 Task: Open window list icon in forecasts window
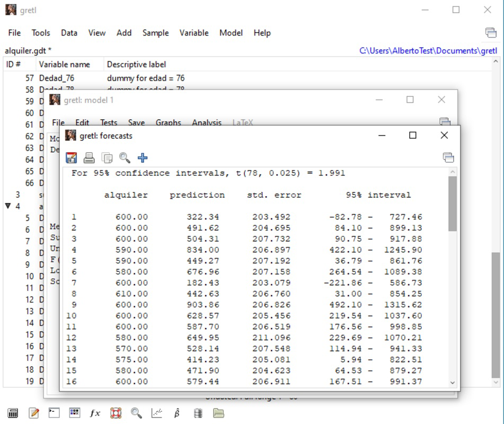[x=448, y=157]
